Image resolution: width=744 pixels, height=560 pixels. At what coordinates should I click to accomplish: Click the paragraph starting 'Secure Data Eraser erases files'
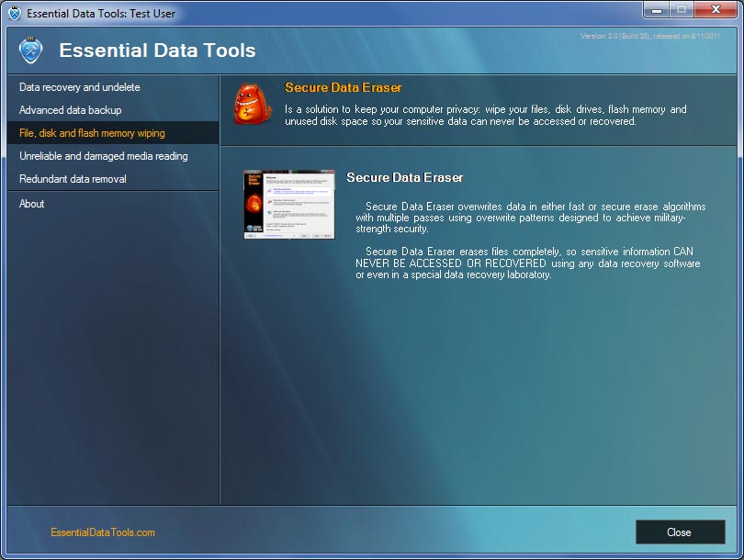click(x=527, y=263)
